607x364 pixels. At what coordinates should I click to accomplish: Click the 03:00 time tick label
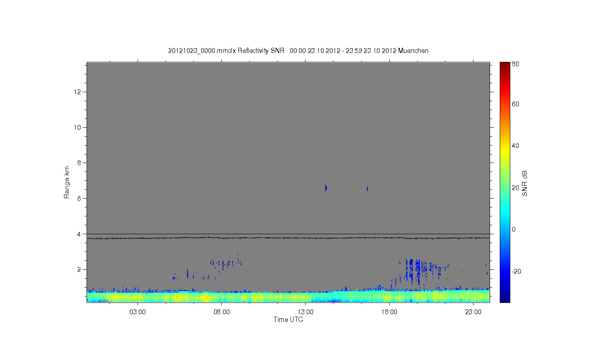(138, 312)
